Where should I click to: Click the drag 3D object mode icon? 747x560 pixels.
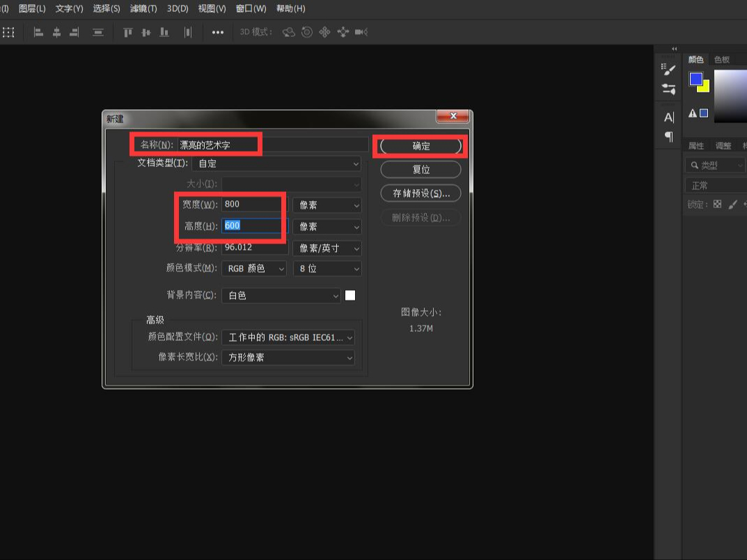(324, 32)
